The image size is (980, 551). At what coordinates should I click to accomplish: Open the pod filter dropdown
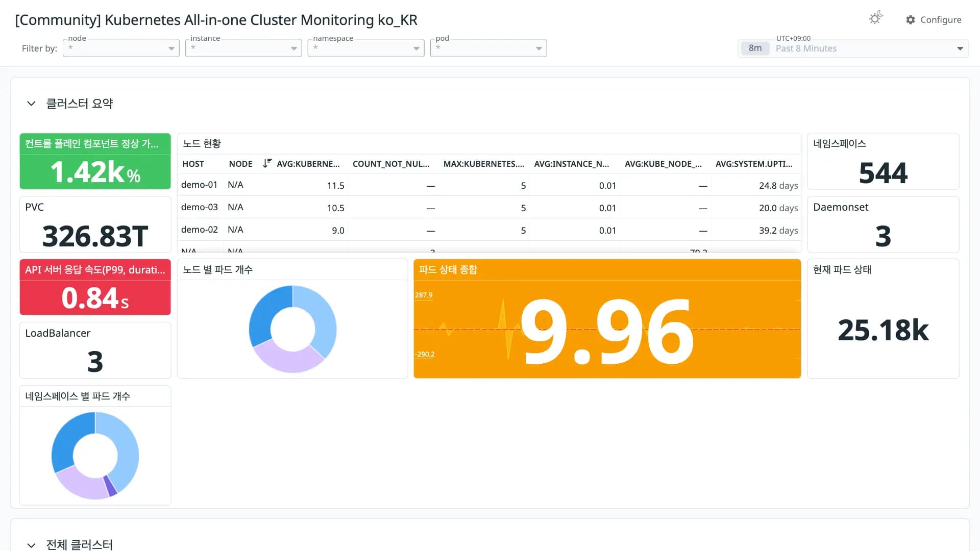click(x=488, y=48)
